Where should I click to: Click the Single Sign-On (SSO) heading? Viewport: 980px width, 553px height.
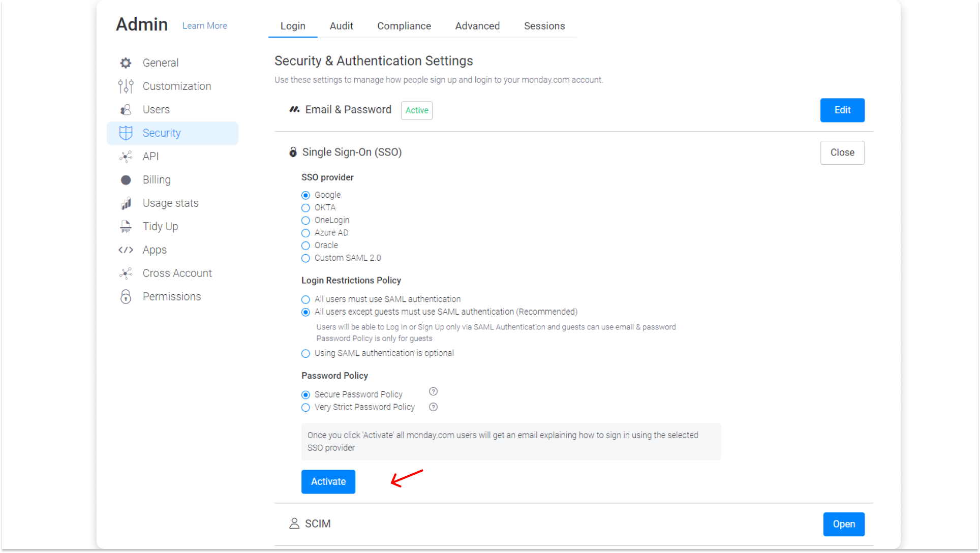coord(352,152)
